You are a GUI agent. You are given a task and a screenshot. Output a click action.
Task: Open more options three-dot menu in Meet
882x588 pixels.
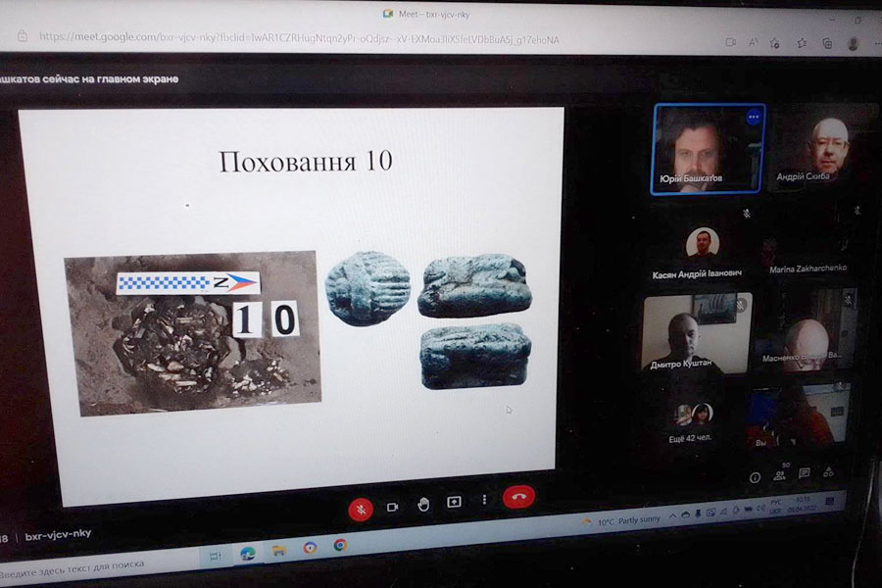(484, 499)
